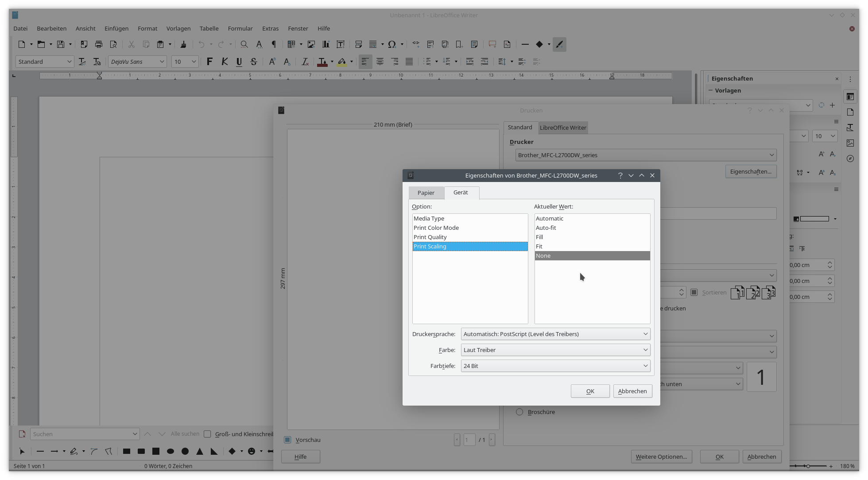This screenshot has height=480, width=868.
Task: Open the Navigator sidebar compass icon
Action: pyautogui.click(x=850, y=159)
